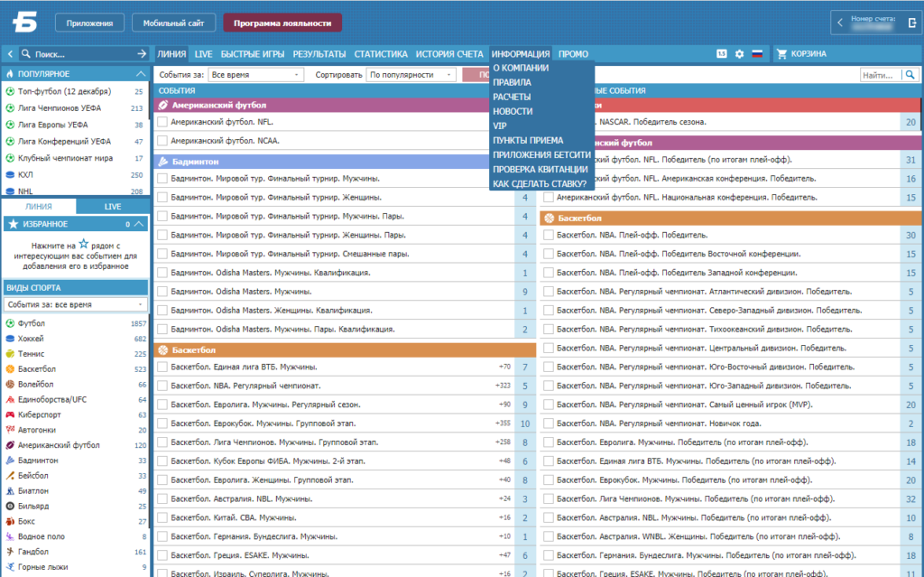Click the arrow in the Поиск search box

[142, 53]
